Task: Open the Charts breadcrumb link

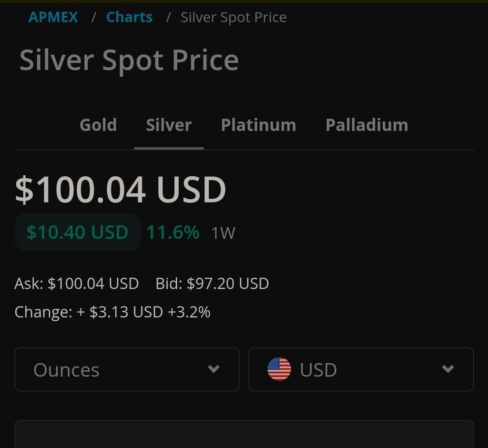Action: tap(129, 17)
